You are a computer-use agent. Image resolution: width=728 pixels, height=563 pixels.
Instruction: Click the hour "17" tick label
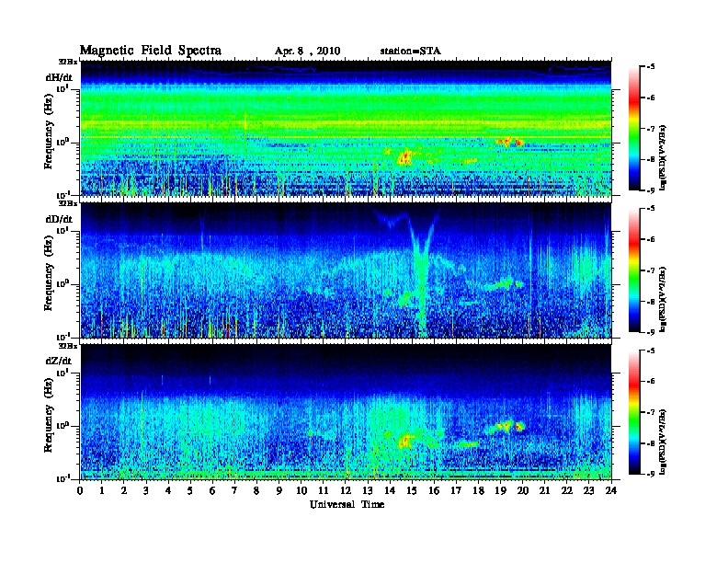pyautogui.click(x=457, y=491)
